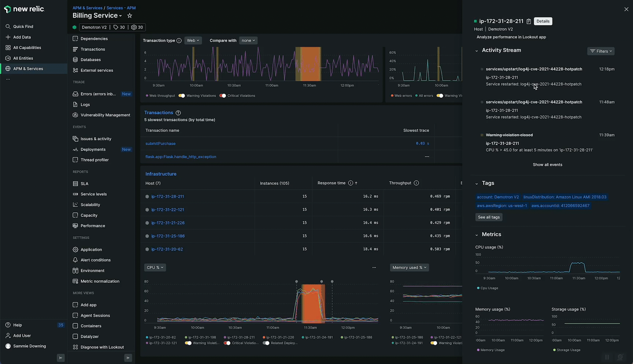633x364 pixels.
Task: Open the CPU % metric dropdown
Action: point(155,267)
